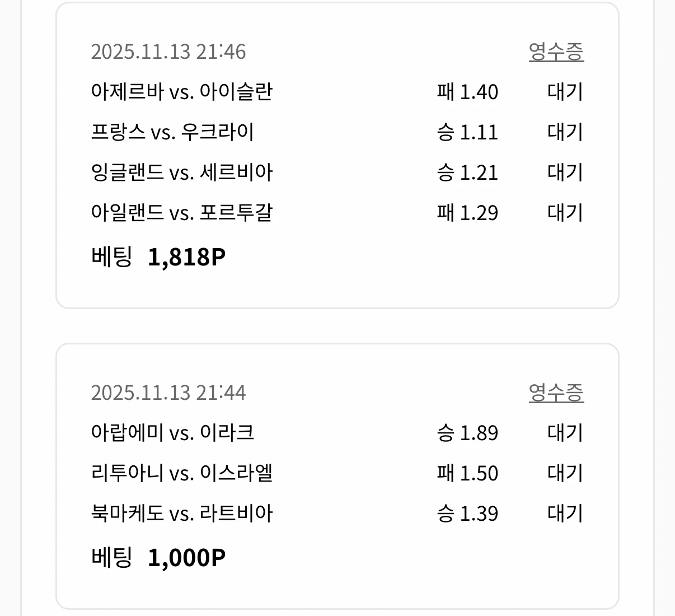Click the 1,818P betting amount

coord(187,256)
